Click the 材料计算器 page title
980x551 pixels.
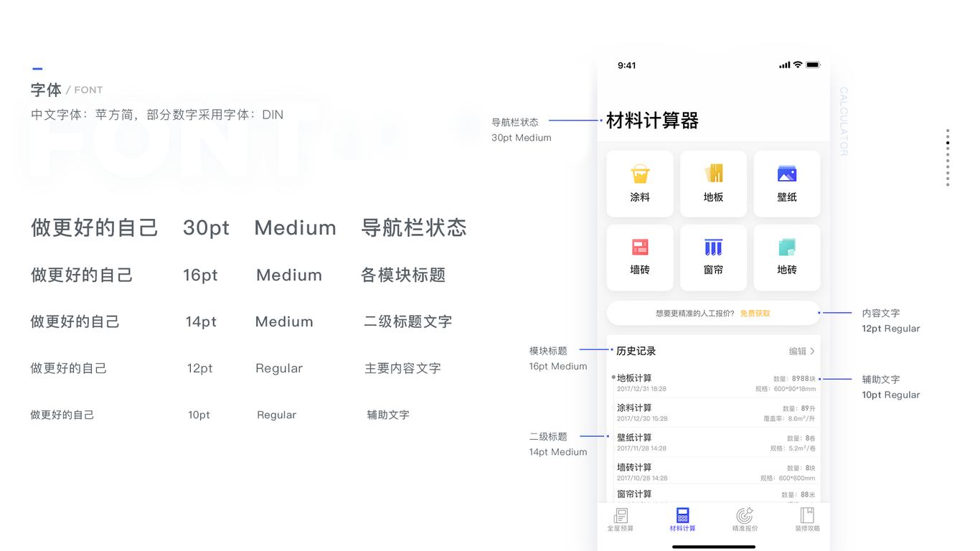pos(652,121)
